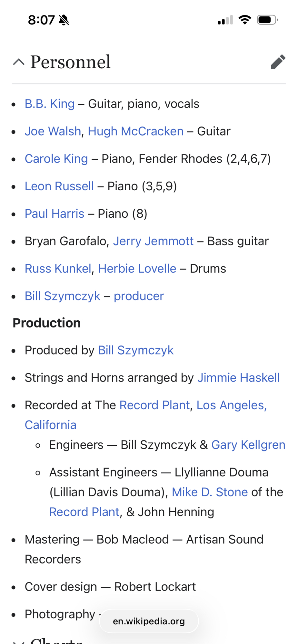Screen dimensions: 298x644
Task: Tap the Herbie Lovelle link
Action: tap(137, 269)
